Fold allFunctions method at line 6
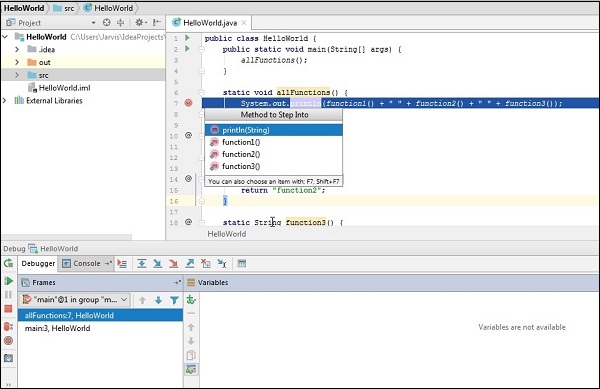 [201, 92]
